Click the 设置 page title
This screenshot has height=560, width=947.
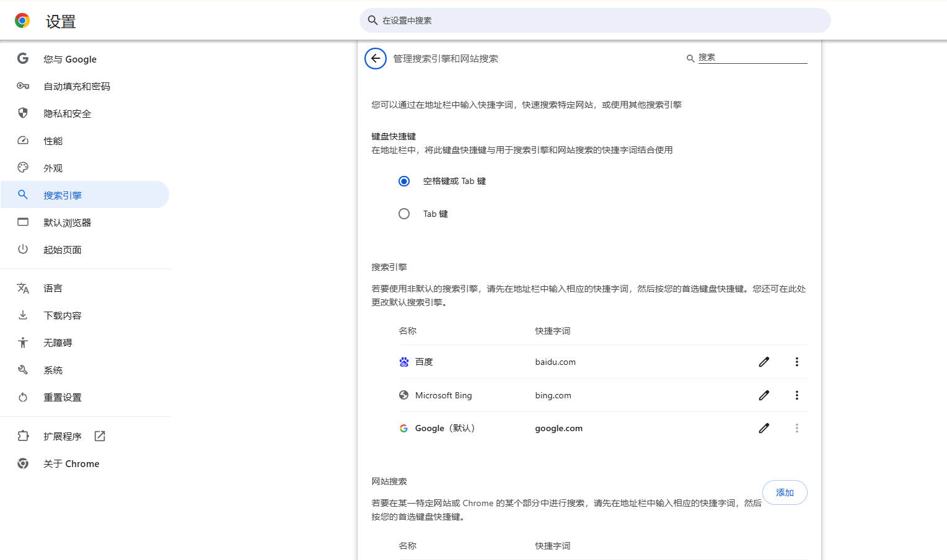[x=61, y=22]
